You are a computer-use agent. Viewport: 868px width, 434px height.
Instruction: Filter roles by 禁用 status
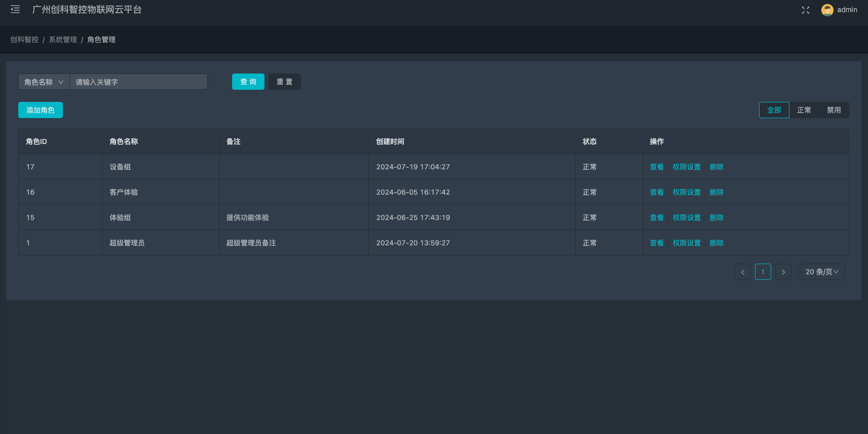tap(834, 110)
